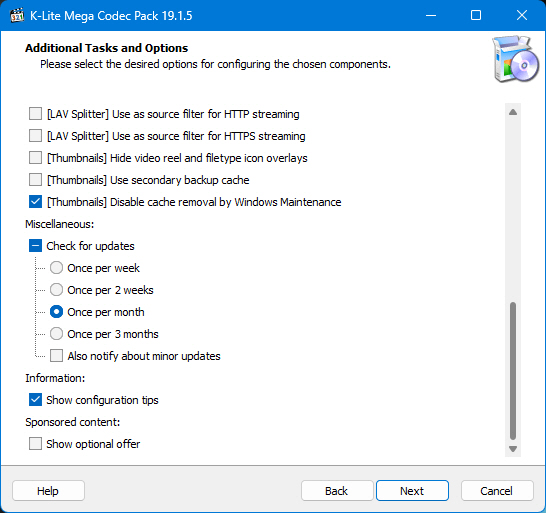Click the Next button

(x=412, y=491)
